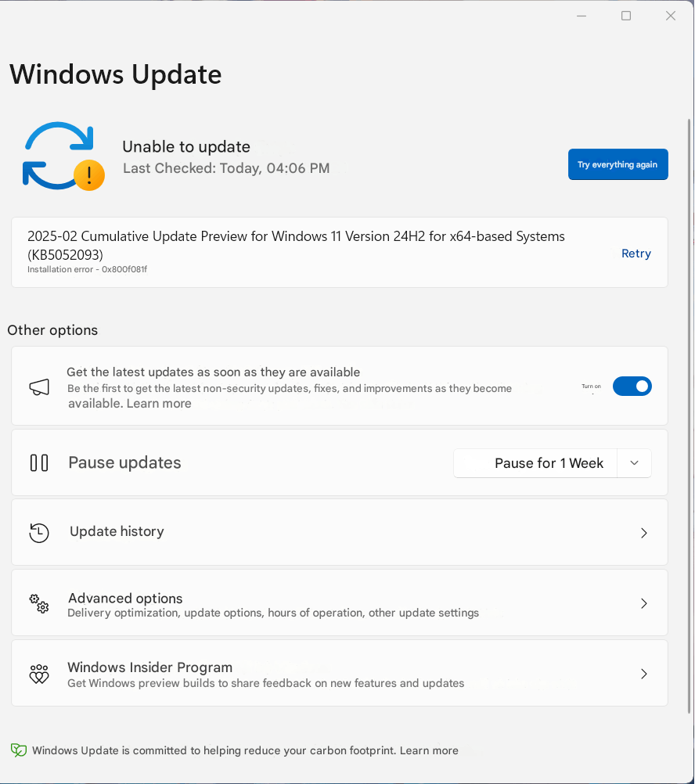Open 'Learn more' link under latest updates
The height and width of the screenshot is (784, 695).
(159, 404)
